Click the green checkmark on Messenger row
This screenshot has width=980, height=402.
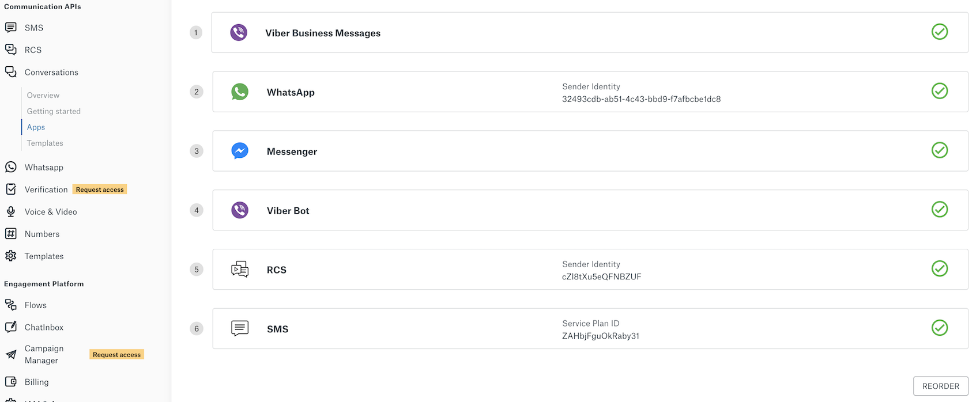940,150
